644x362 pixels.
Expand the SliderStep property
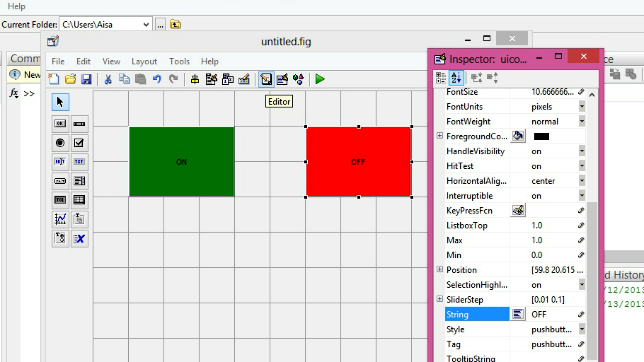(440, 299)
